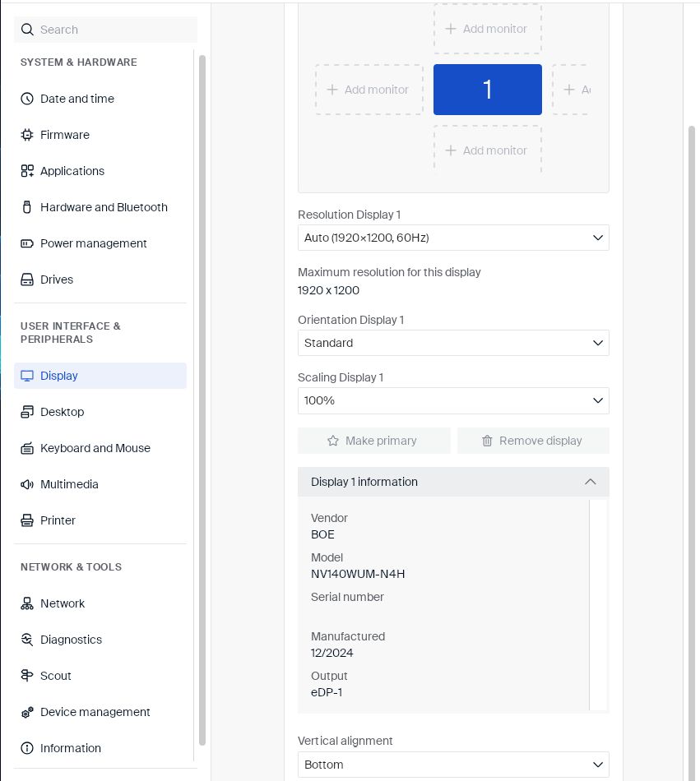
Task: Select the blue monitor 1 tile
Action: [x=488, y=90]
